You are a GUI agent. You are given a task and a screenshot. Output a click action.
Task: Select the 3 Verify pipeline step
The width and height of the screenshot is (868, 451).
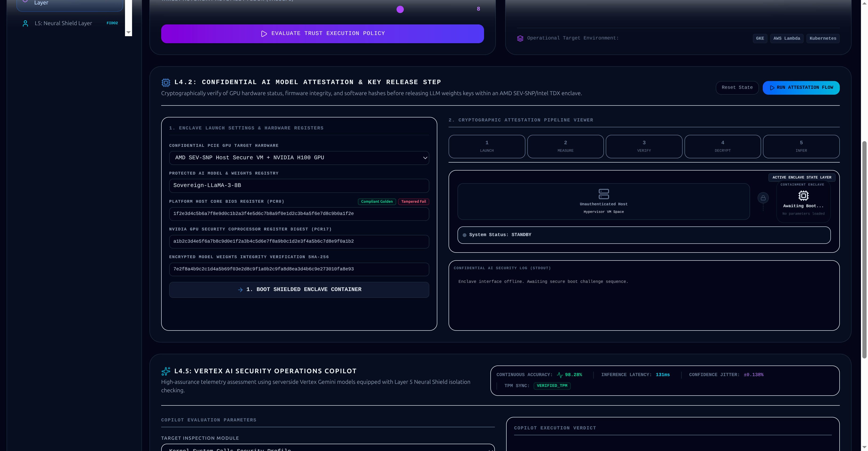click(x=644, y=147)
